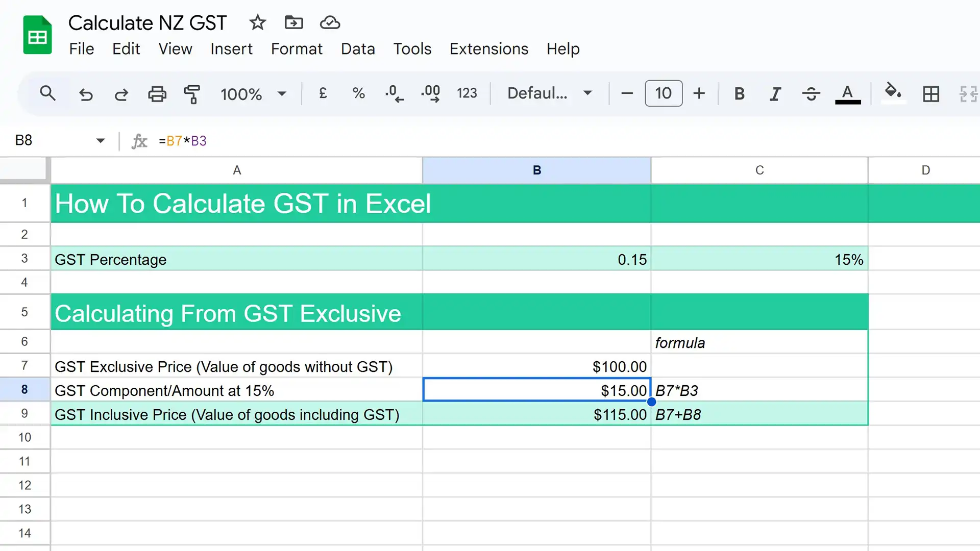Viewport: 980px width, 551px height.
Task: Increase font size with plus button
Action: pos(699,93)
